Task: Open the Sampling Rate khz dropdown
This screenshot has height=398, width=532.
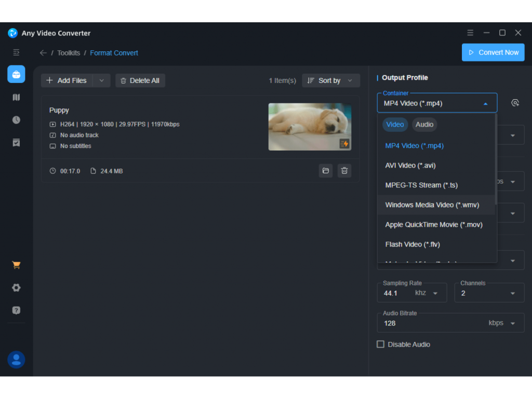Action: coord(435,293)
